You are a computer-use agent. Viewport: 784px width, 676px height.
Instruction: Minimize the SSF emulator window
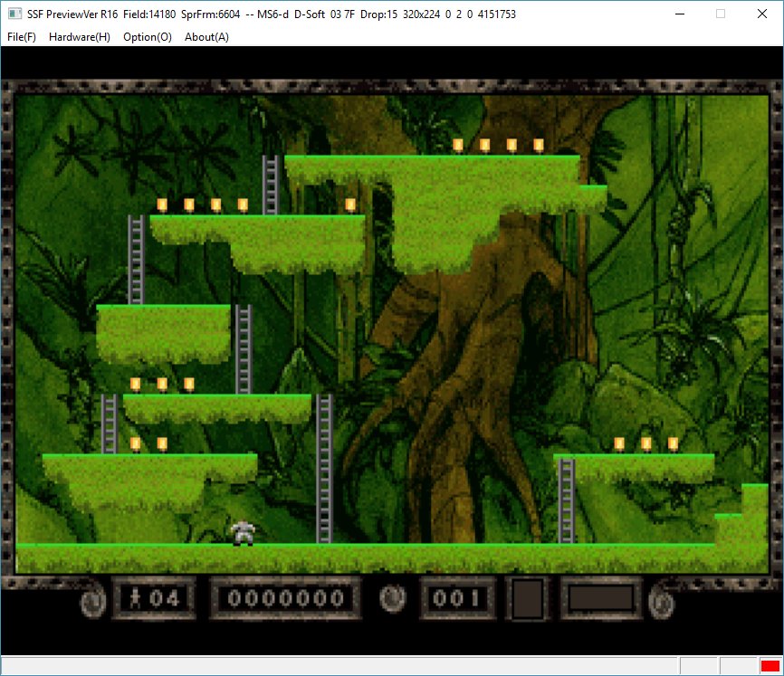(x=680, y=14)
